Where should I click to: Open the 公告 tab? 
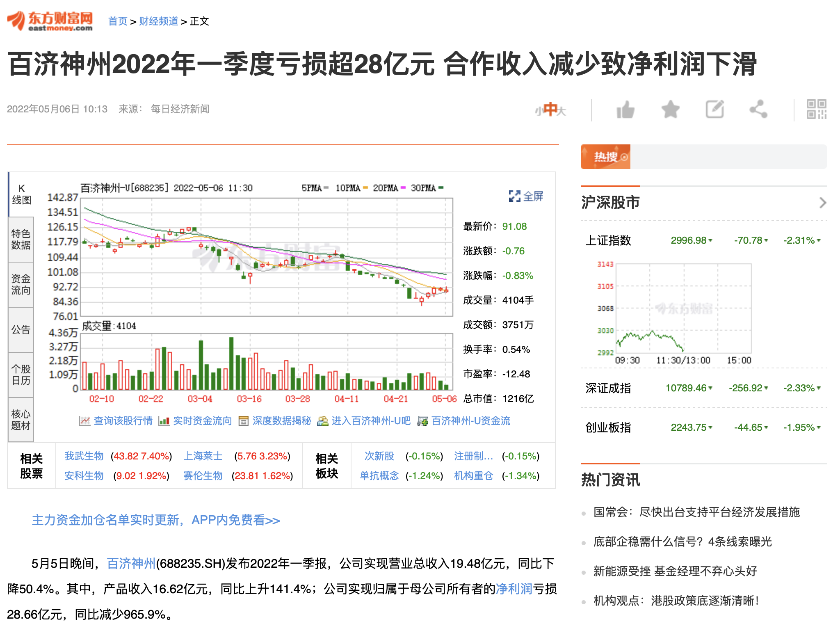[x=21, y=330]
